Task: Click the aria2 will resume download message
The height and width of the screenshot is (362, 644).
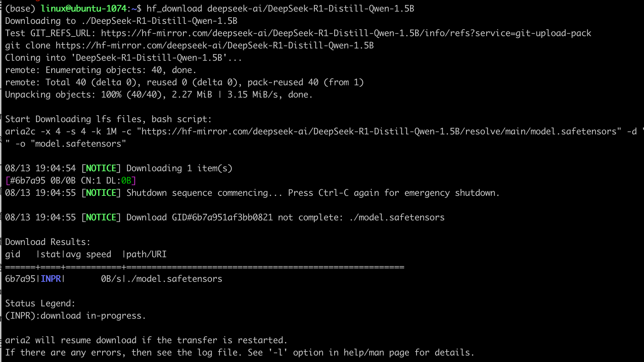Action: pos(146,340)
